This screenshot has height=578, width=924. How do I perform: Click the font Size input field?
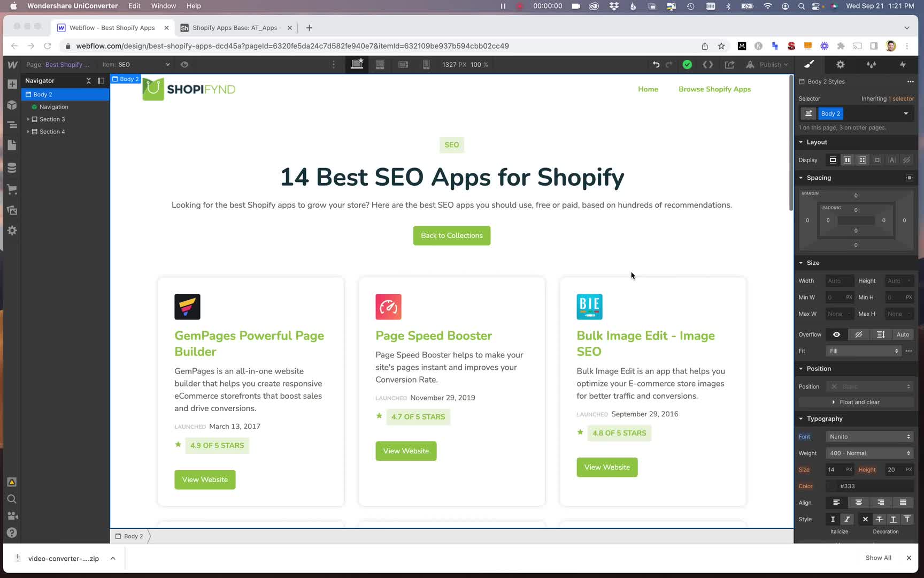pos(835,470)
